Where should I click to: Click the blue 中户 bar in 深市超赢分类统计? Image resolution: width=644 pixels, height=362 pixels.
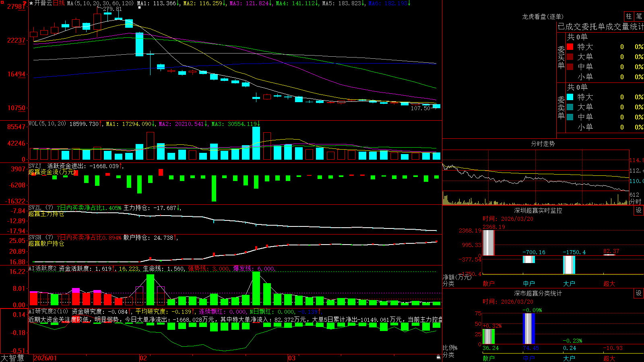tap(529, 329)
